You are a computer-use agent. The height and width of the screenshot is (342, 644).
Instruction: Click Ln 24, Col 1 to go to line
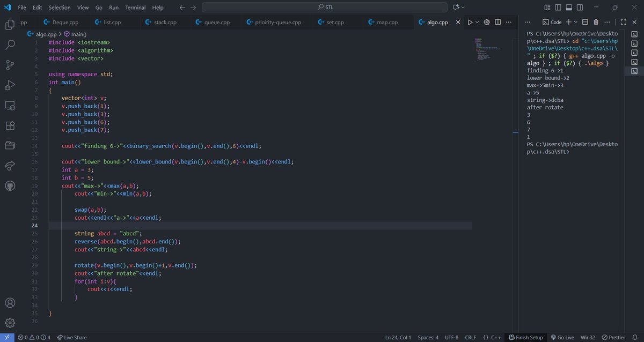tap(398, 338)
